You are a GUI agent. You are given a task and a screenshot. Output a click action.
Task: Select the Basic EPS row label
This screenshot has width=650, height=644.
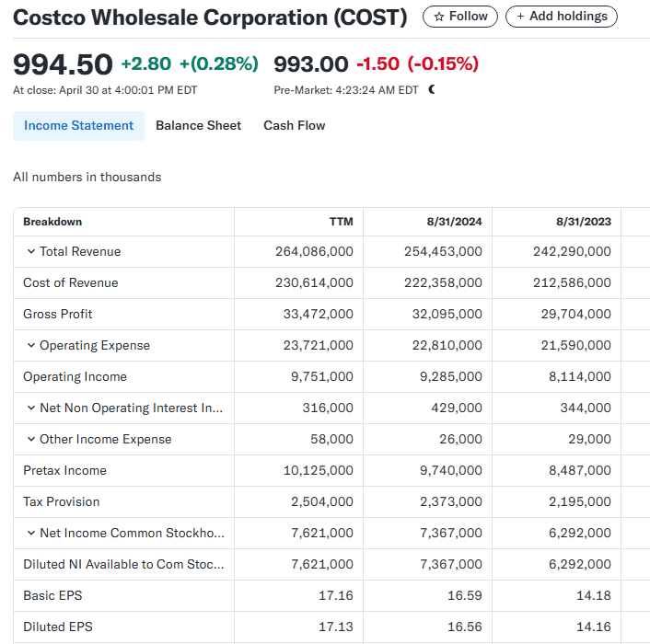click(52, 595)
